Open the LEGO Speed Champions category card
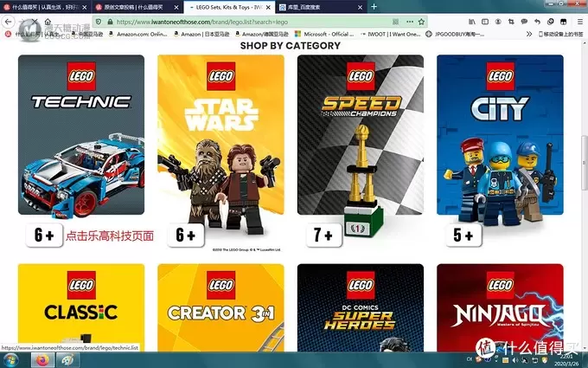This screenshot has height=368, width=588. pyautogui.click(x=361, y=135)
